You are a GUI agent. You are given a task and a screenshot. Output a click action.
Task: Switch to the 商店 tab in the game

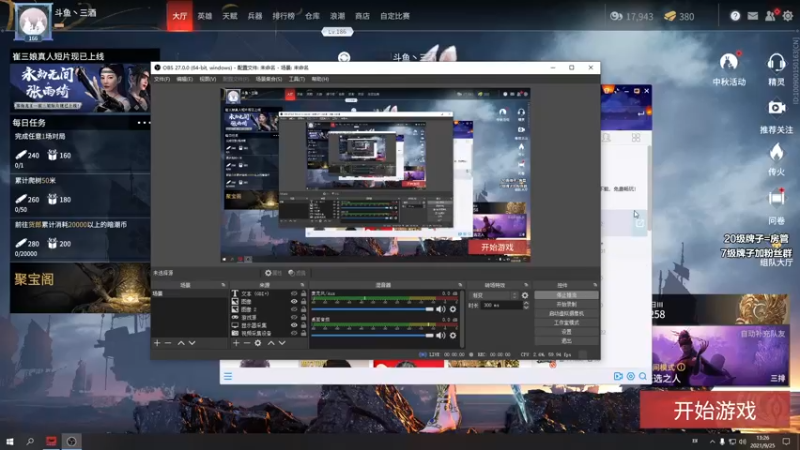[x=362, y=16]
